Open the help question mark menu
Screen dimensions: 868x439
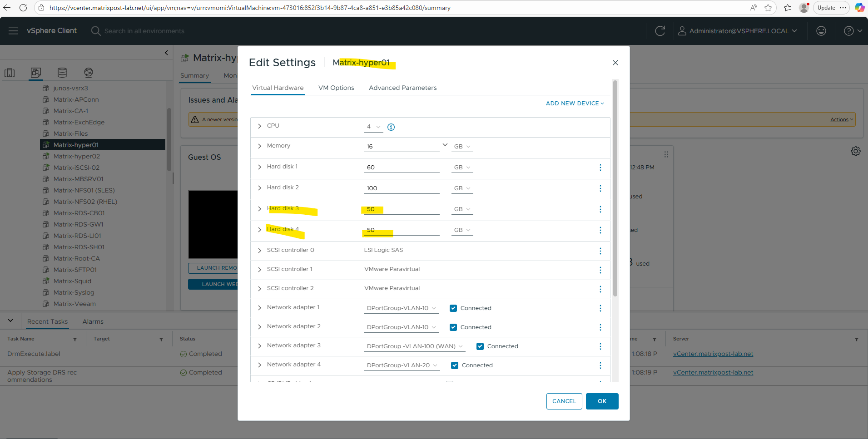pyautogui.click(x=853, y=31)
